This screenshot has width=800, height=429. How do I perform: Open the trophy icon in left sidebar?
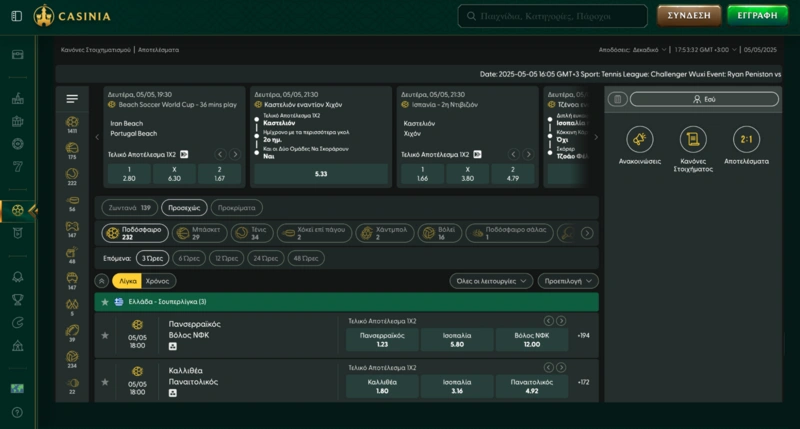(x=17, y=299)
